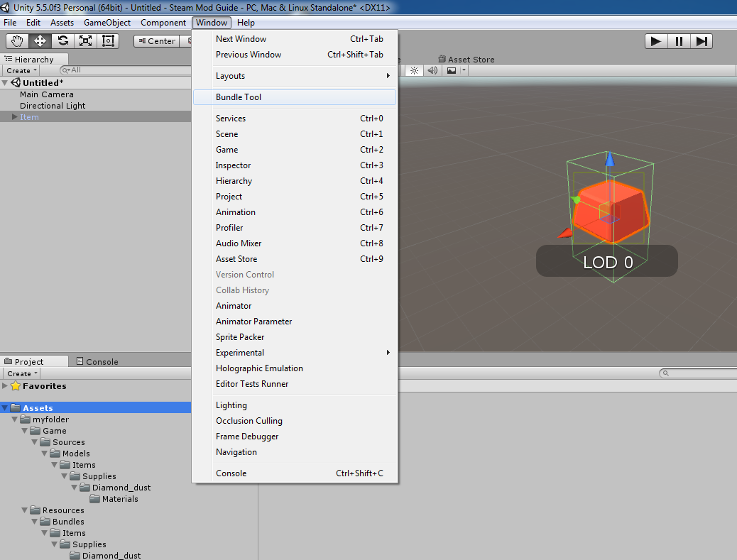Select Main Camera in Hierarchy

[47, 94]
